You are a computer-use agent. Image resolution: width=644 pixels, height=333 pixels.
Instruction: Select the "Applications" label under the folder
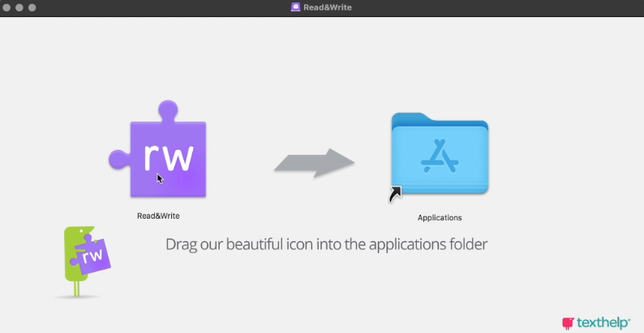[x=440, y=218]
